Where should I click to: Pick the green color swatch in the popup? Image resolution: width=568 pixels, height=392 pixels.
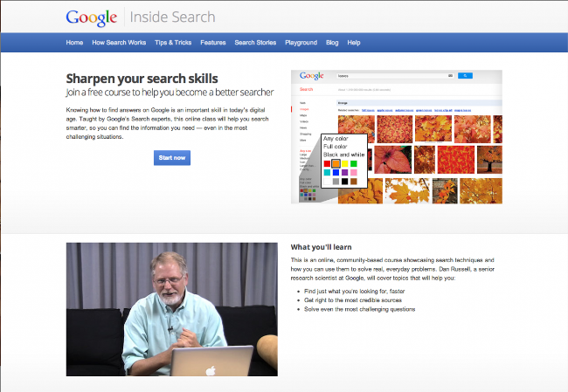[x=354, y=163]
